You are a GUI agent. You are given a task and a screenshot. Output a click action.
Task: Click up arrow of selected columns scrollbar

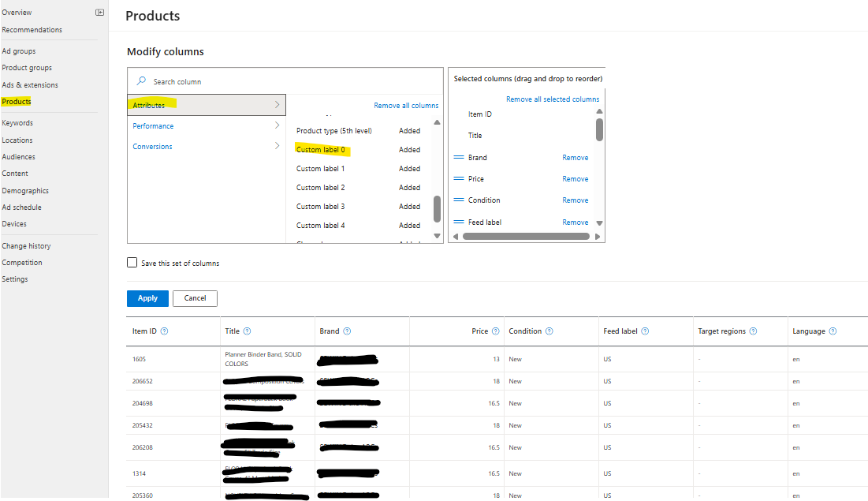[599, 111]
